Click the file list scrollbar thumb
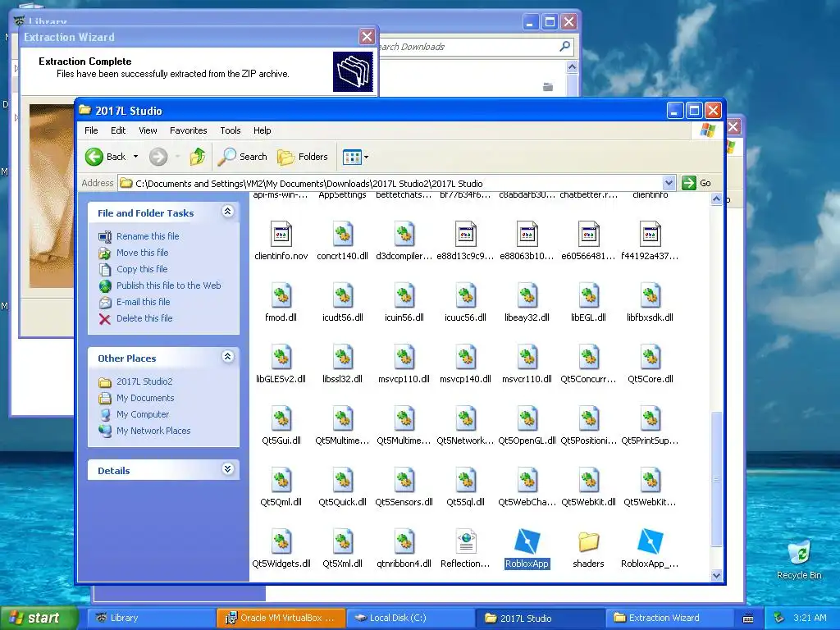This screenshot has height=630, width=840. tap(716, 479)
